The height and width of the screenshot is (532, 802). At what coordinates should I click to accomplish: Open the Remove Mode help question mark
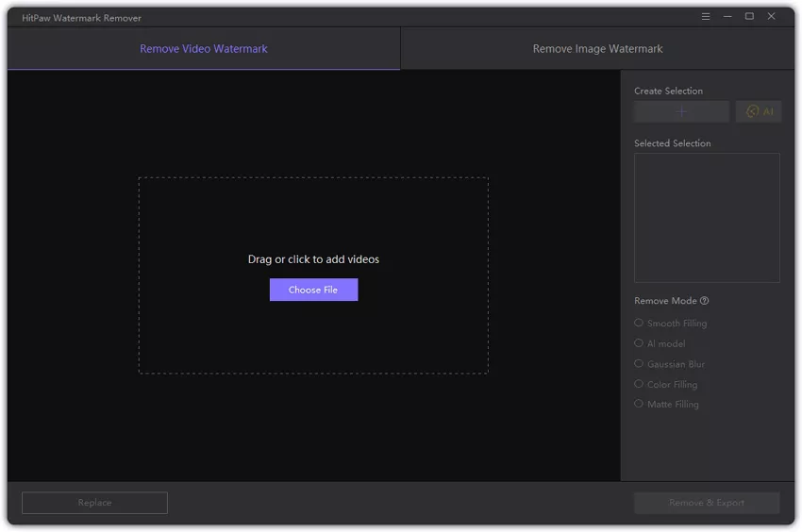705,301
